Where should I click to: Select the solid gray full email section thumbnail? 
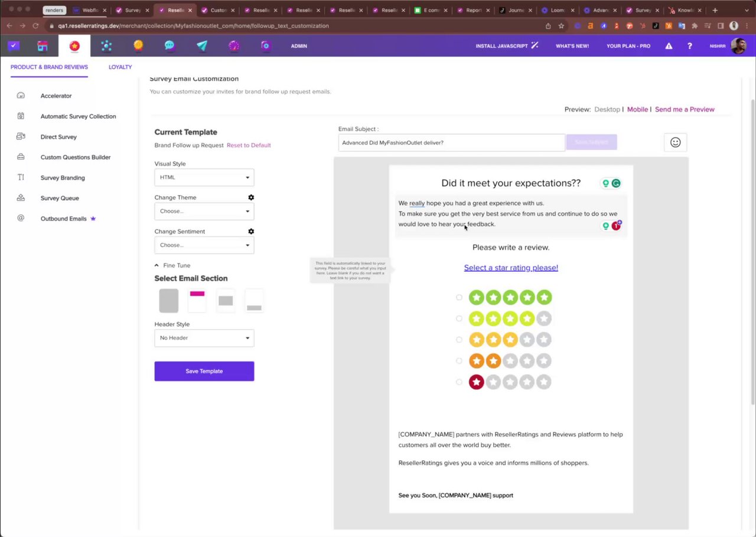(168, 301)
